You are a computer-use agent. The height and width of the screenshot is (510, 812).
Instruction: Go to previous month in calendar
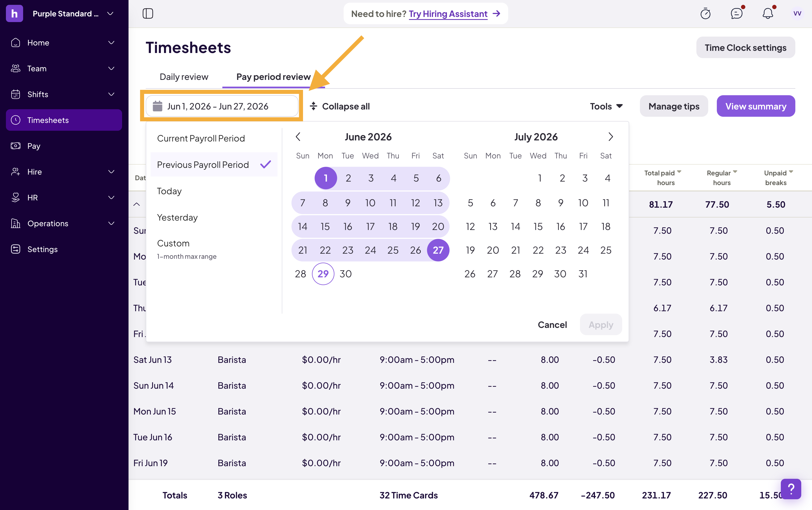click(298, 137)
